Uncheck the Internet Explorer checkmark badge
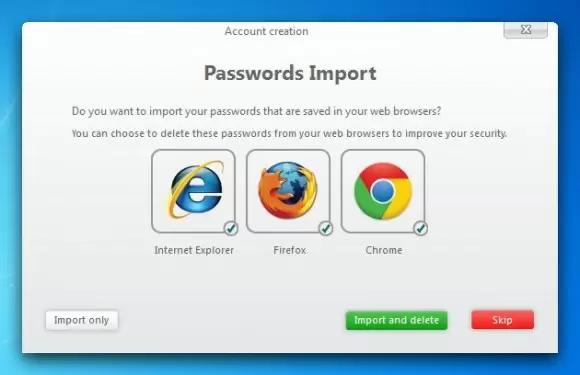 (231, 228)
